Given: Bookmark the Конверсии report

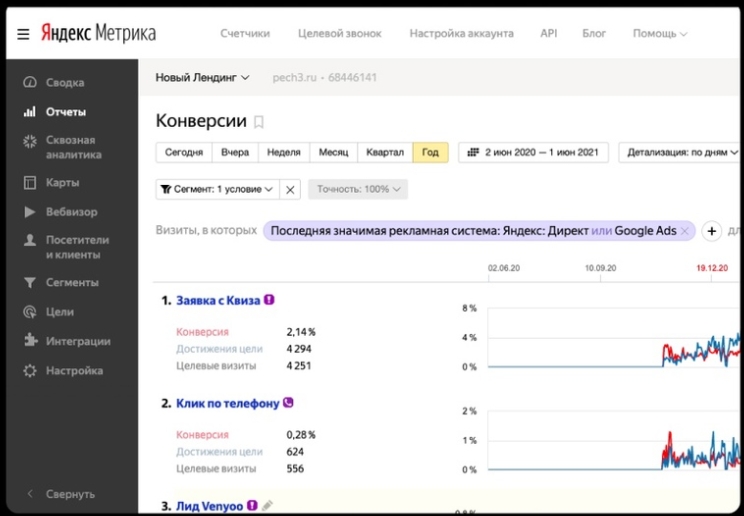Looking at the screenshot, I should (259, 122).
